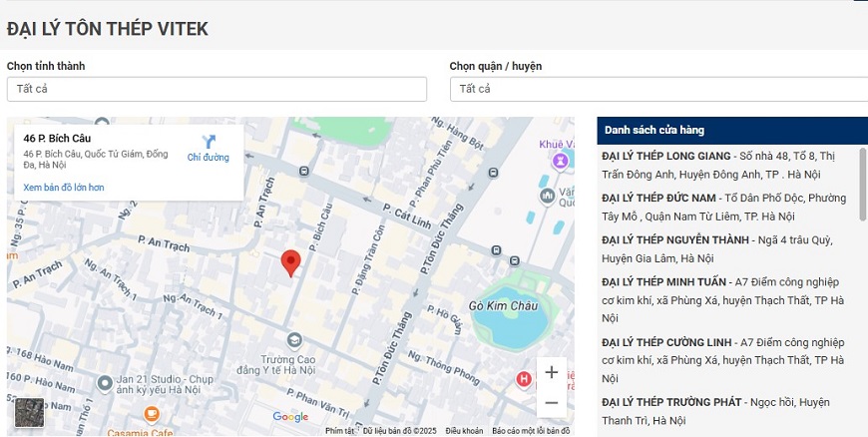Select ĐẠI LÝ THÉP NGUYỄN THÀNH store entry
Image resolution: width=868 pixels, height=437 pixels.
point(725,249)
